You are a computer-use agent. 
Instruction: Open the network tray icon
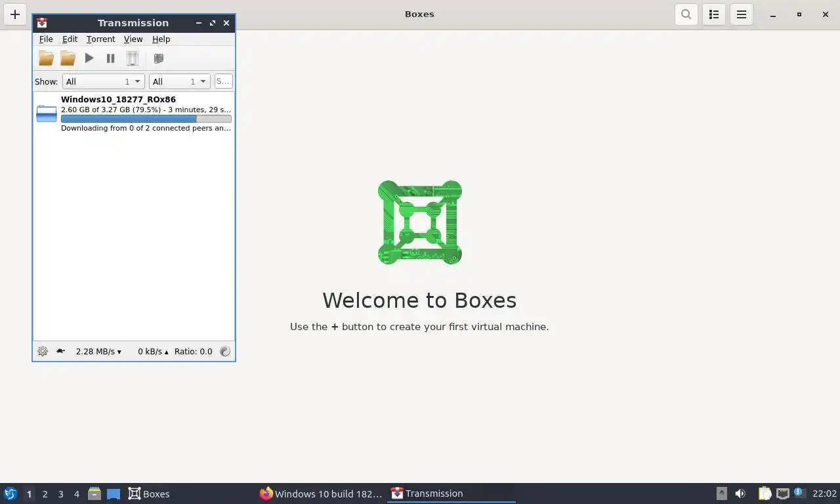tap(783, 493)
